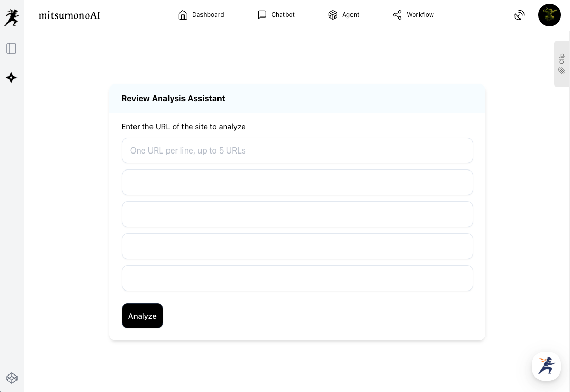Click the mitsumonoAI brand name
Screen dimensions: 570x392
click(70, 15)
